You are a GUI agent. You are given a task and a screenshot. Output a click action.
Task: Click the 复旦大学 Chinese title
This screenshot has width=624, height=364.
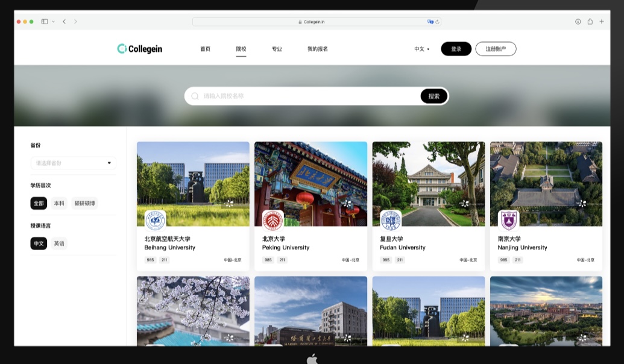tap(391, 239)
